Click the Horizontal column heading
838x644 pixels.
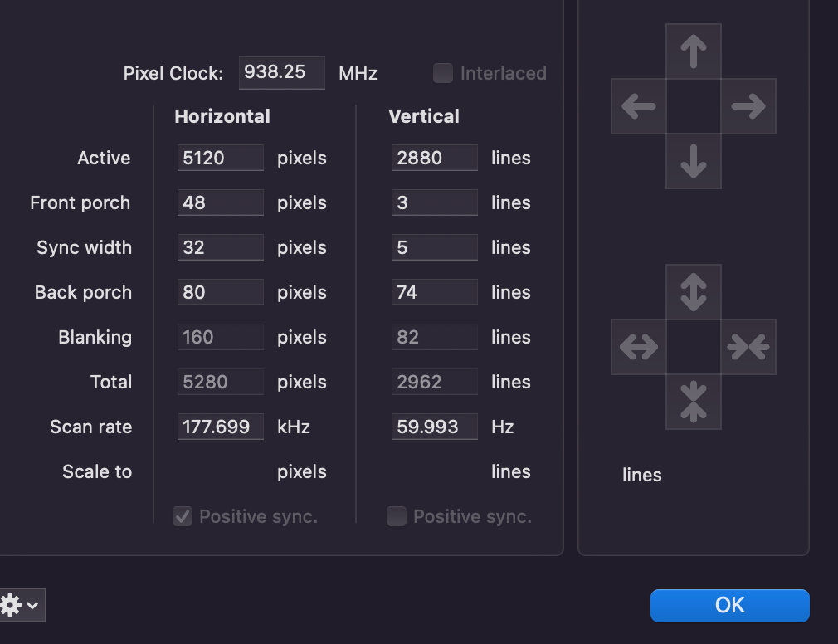(x=222, y=116)
